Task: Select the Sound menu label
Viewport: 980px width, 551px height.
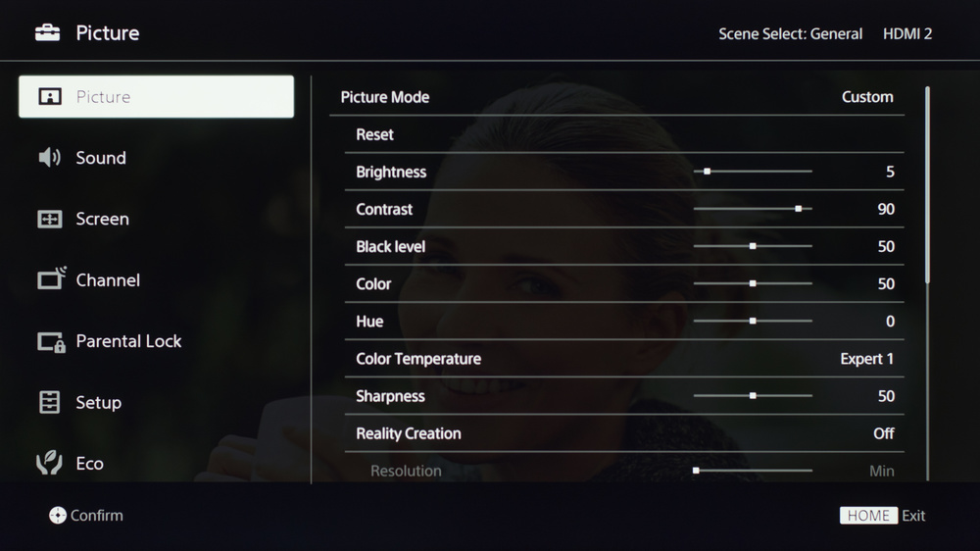Action: point(101,158)
